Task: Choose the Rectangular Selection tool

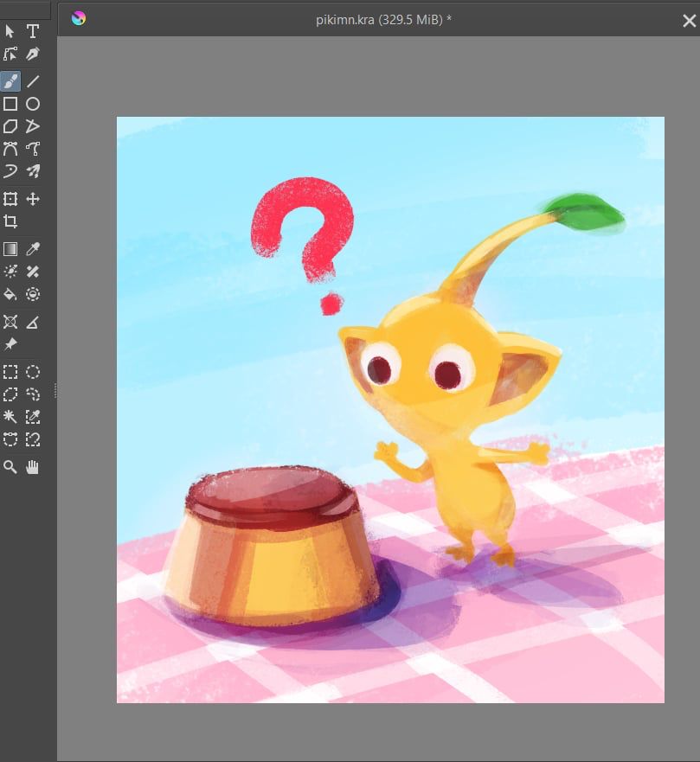Action: 10,372
